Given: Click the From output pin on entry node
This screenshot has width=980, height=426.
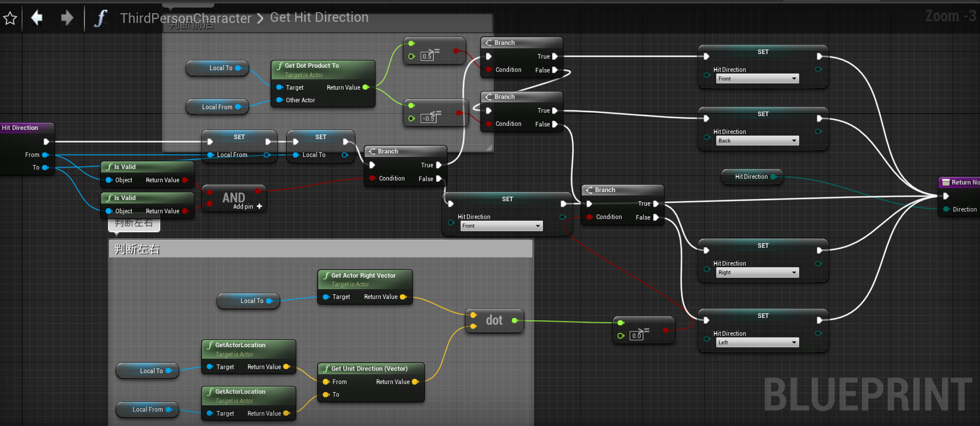Looking at the screenshot, I should (45, 155).
